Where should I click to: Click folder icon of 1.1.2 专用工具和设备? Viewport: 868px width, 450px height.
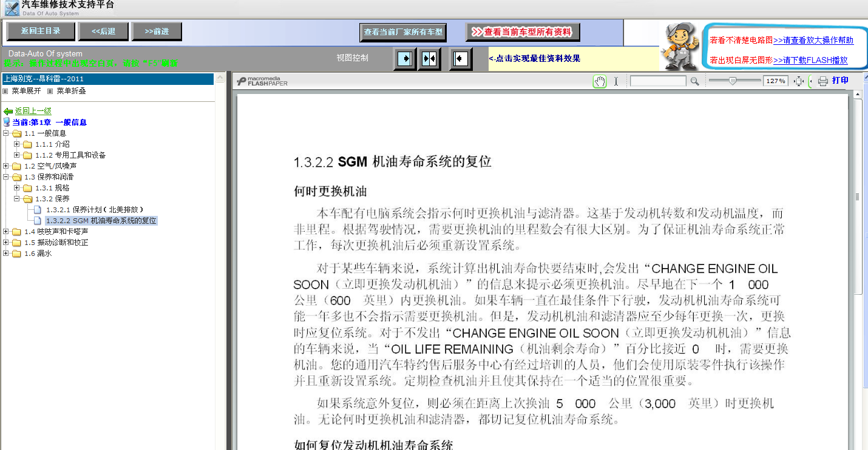click(x=27, y=155)
